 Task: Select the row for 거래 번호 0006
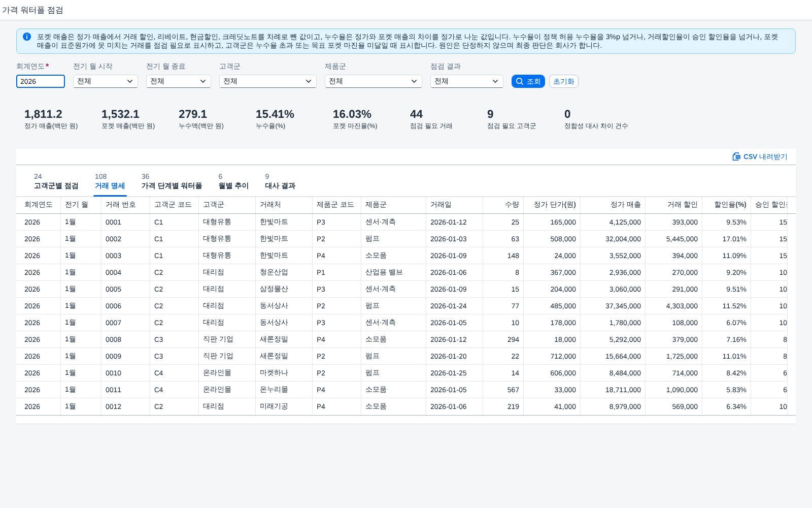[x=406, y=306]
